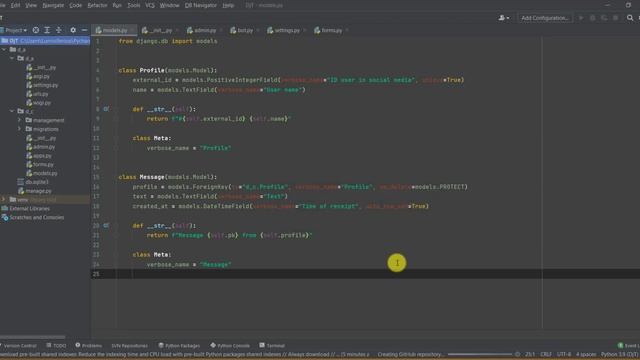Click override gutter icon on line 20
The image size is (640, 360).
point(106,225)
